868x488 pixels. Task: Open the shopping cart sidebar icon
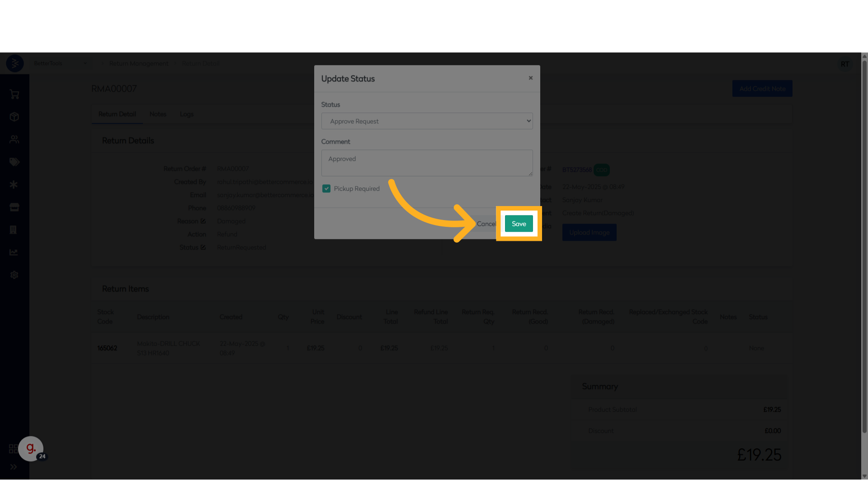coord(14,94)
